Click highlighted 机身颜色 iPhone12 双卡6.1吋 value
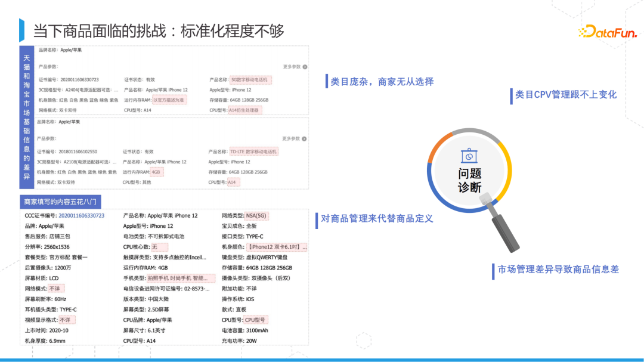Viewport: 644px width, 362px height. 277,247
